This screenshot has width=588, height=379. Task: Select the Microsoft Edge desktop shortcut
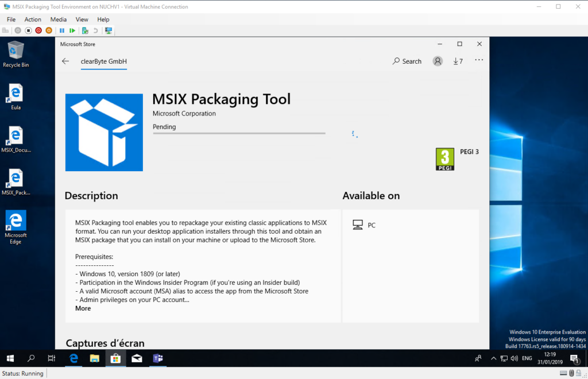(x=16, y=227)
